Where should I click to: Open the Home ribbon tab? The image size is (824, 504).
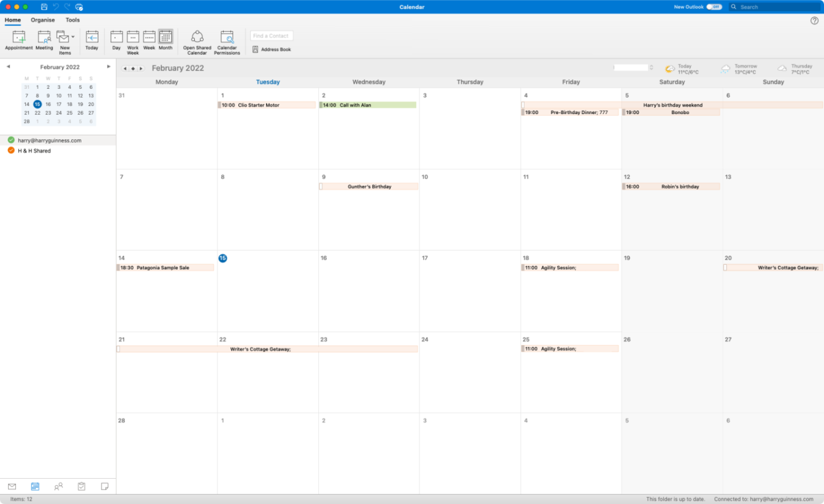pyautogui.click(x=13, y=20)
